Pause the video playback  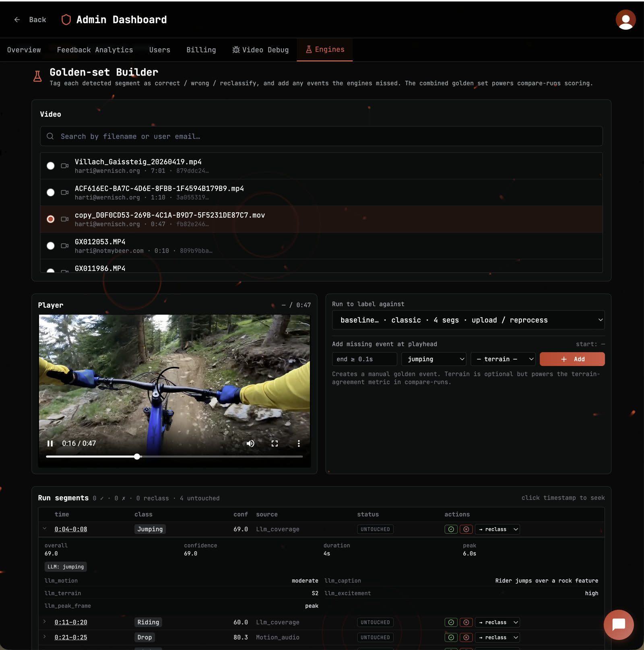50,443
